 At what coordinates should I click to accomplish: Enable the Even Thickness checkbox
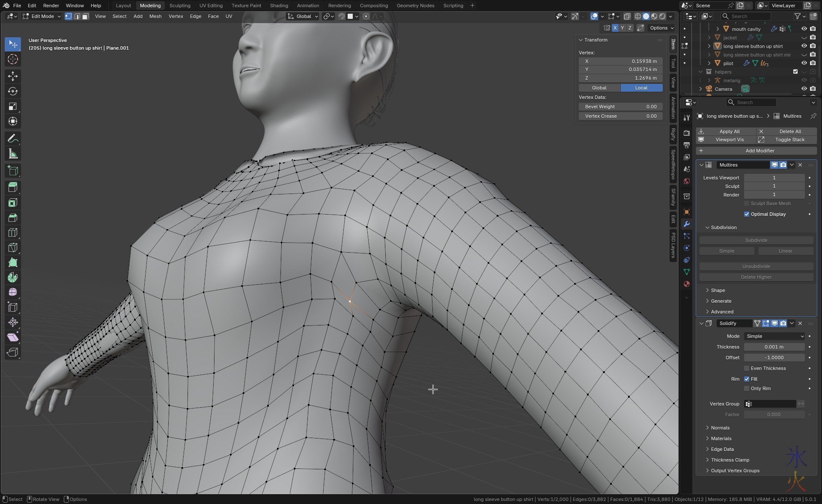tap(747, 368)
